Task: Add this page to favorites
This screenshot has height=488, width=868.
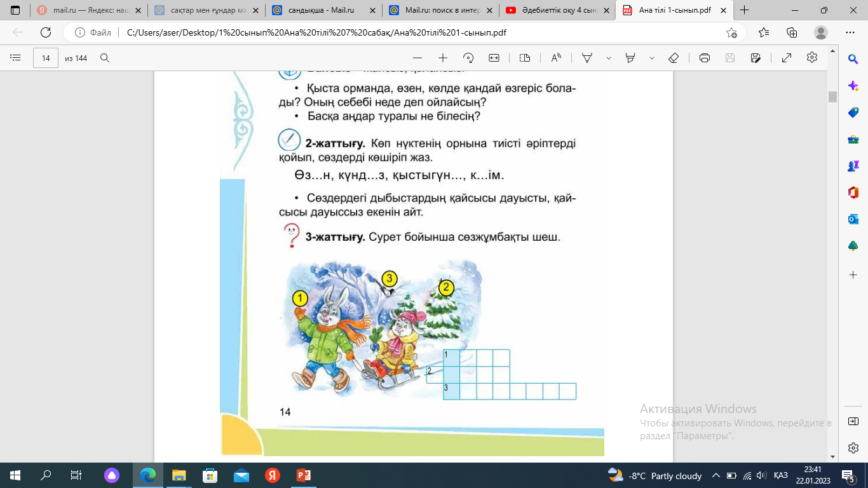Action: [731, 33]
